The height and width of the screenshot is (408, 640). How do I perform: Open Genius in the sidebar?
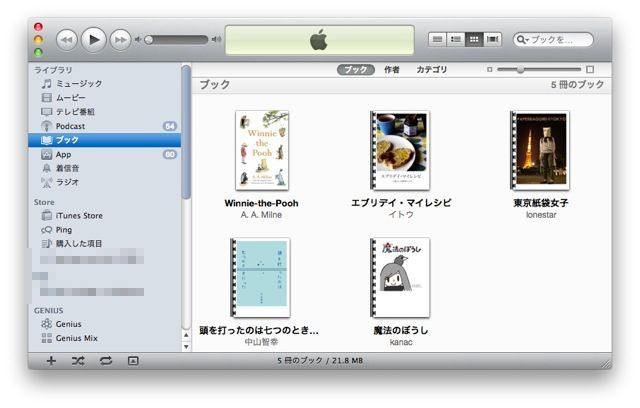(x=105, y=324)
